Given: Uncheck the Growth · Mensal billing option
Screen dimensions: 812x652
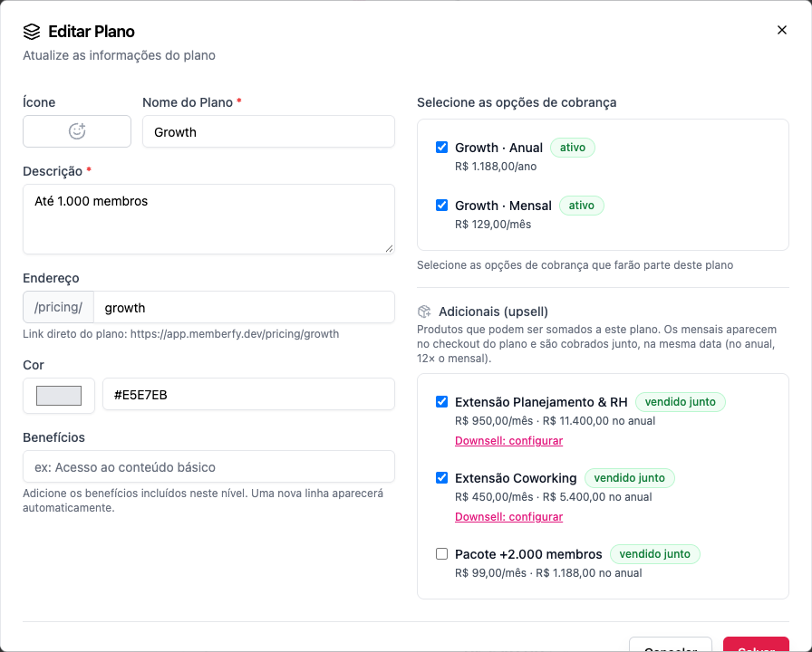Looking at the screenshot, I should 441,206.
